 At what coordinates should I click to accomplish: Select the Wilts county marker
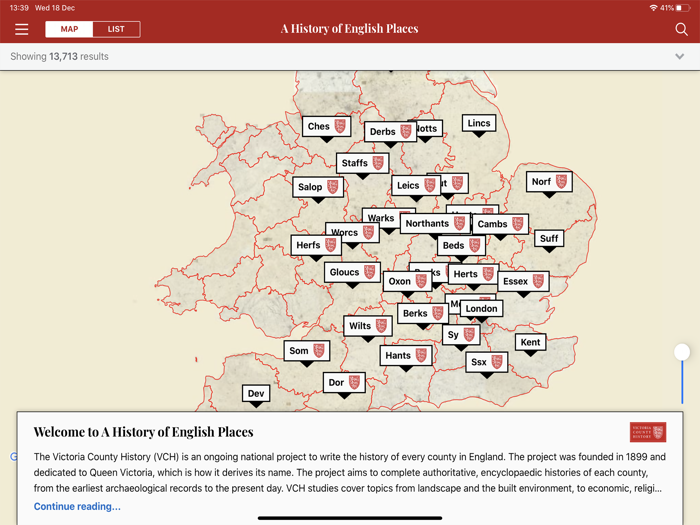click(x=368, y=326)
